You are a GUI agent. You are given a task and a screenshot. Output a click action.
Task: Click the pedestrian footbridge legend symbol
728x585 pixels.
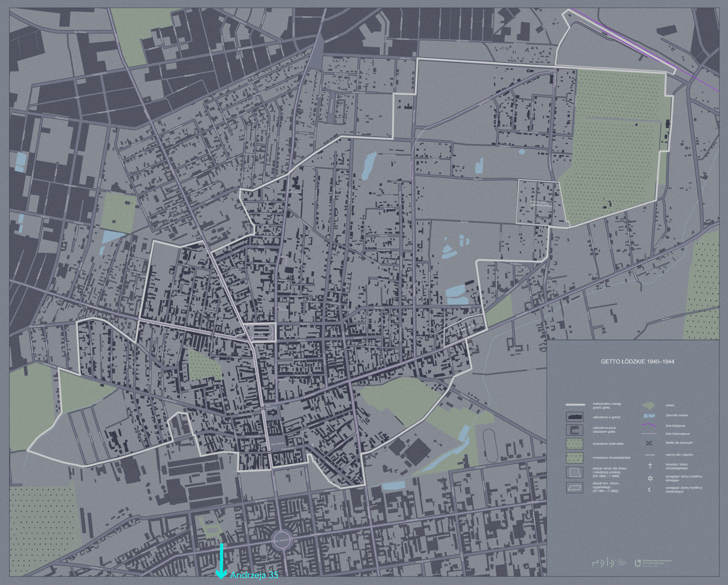649,443
